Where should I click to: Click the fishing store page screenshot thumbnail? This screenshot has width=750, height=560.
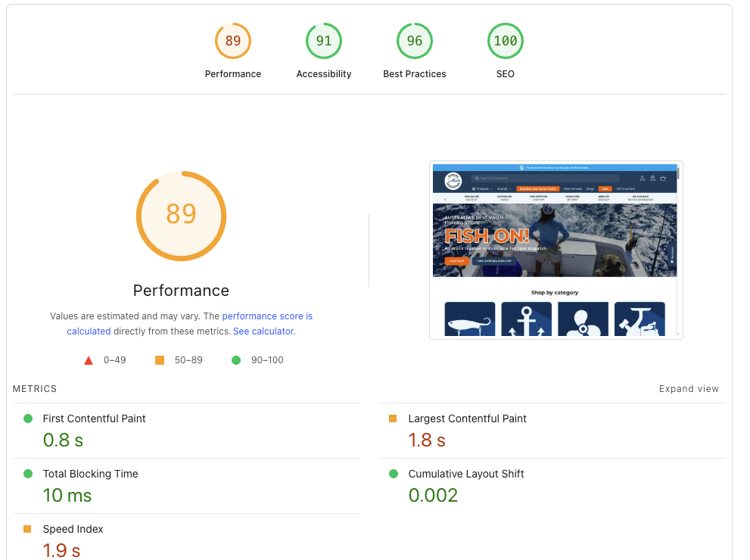[555, 250]
